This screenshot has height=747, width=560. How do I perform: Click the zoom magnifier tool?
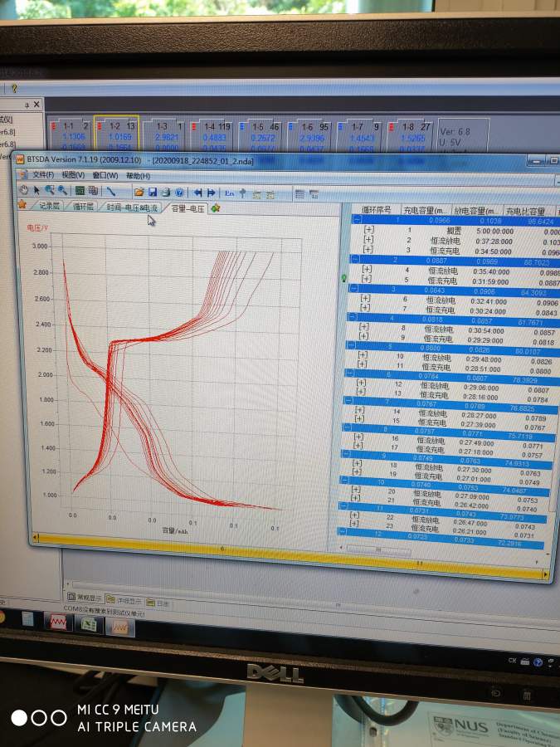[50, 191]
